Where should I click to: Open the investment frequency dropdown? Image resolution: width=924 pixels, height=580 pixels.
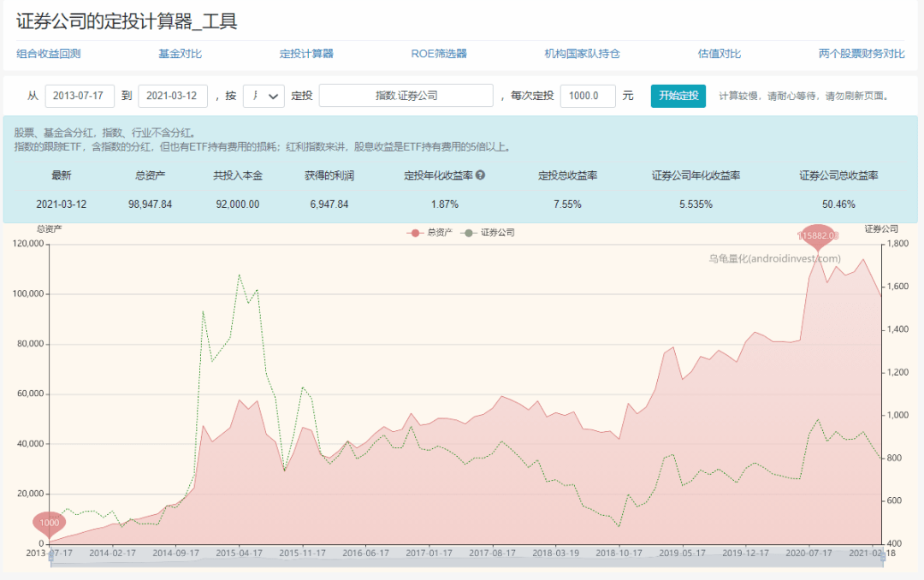264,96
